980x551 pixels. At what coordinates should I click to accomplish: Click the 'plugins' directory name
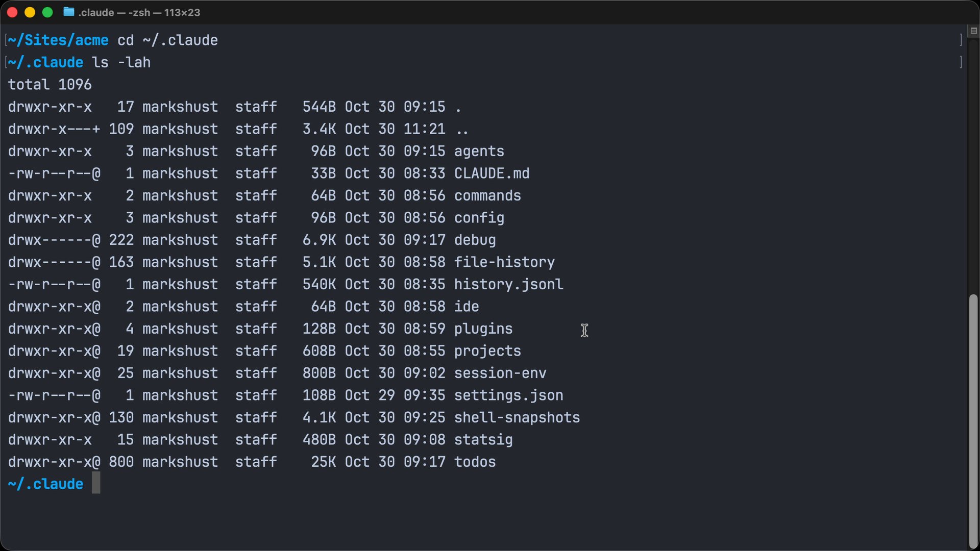483,329
